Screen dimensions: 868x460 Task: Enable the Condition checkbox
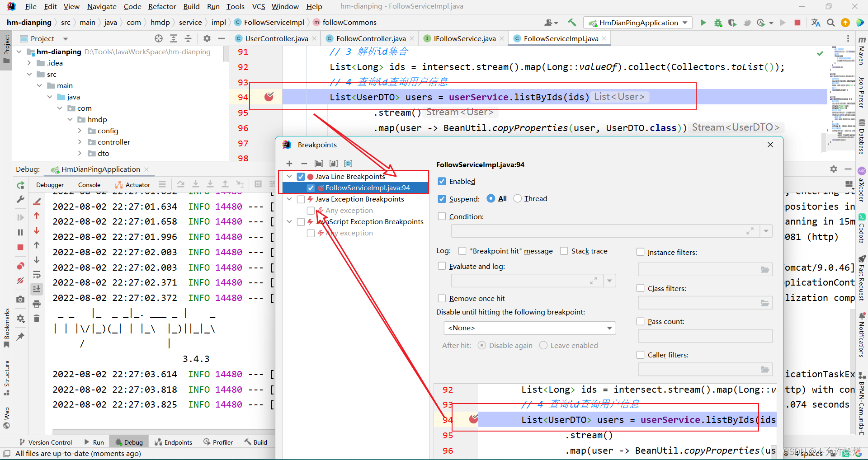coord(442,216)
